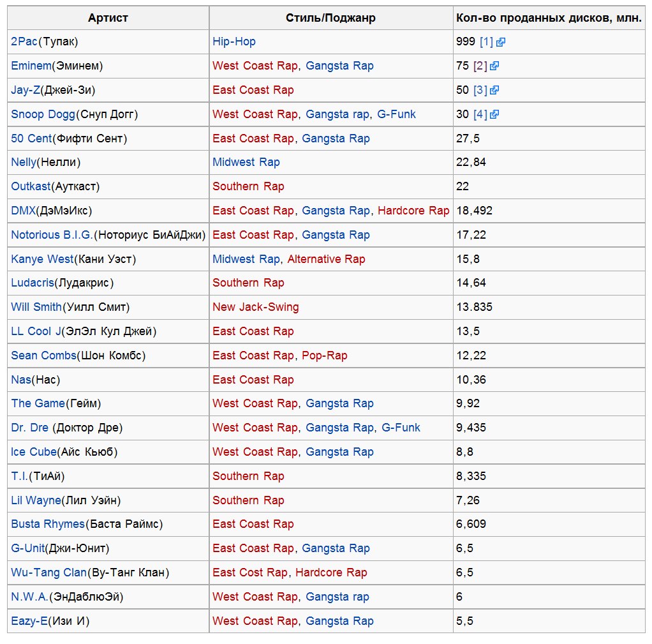Image resolution: width=652 pixels, height=644 pixels.
Task: Follow the LL Cool J artist link
Action: click(36, 331)
